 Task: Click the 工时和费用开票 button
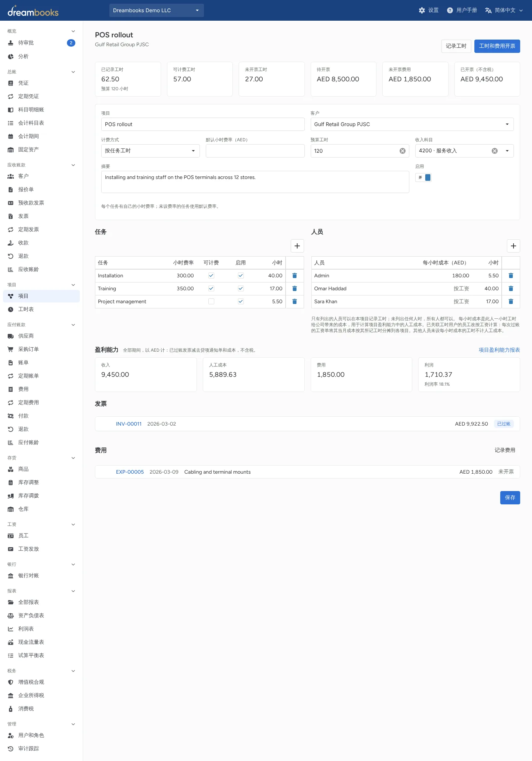[497, 46]
